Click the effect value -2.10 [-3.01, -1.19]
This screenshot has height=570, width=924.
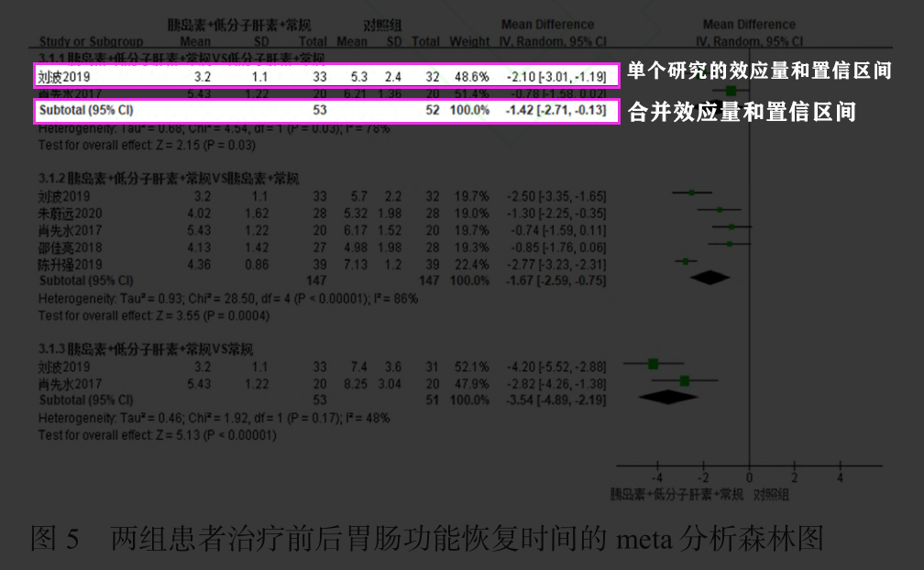[x=556, y=77]
